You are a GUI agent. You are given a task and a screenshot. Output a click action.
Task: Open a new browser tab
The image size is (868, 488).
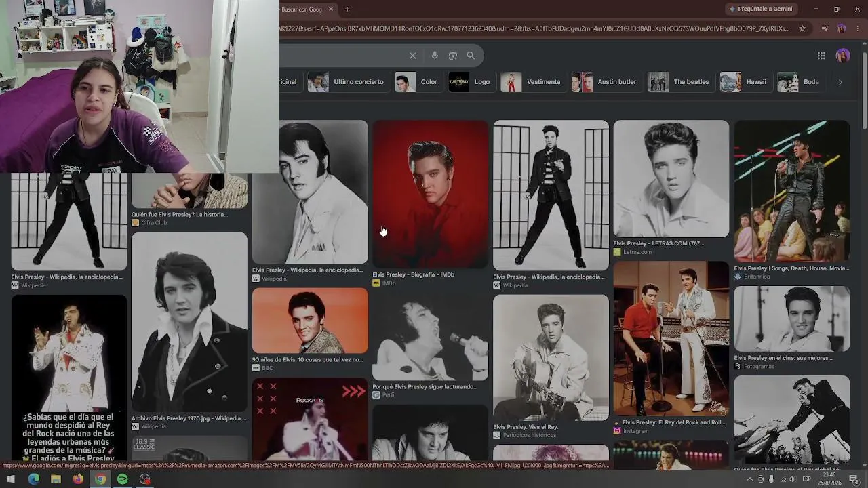pos(347,9)
